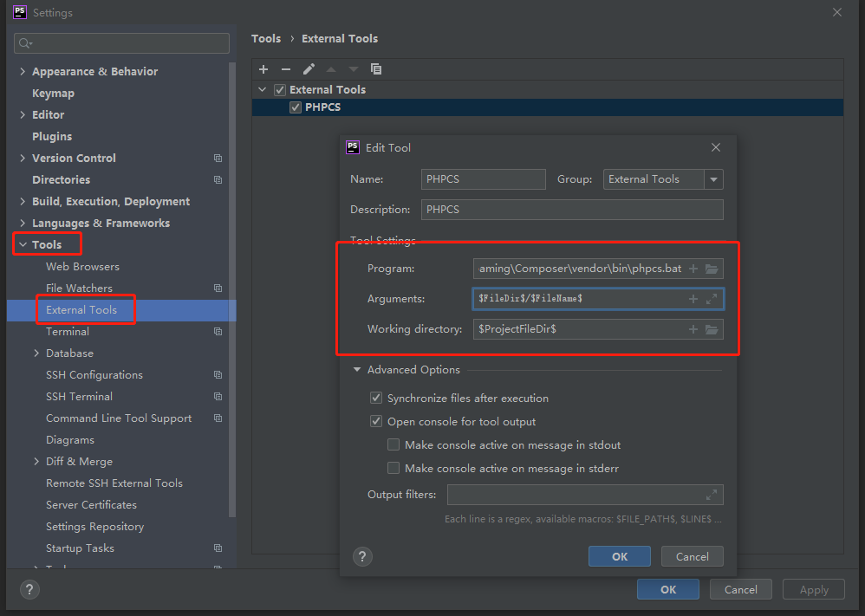Open Web Browsers settings page
The height and width of the screenshot is (616, 865).
[82, 266]
